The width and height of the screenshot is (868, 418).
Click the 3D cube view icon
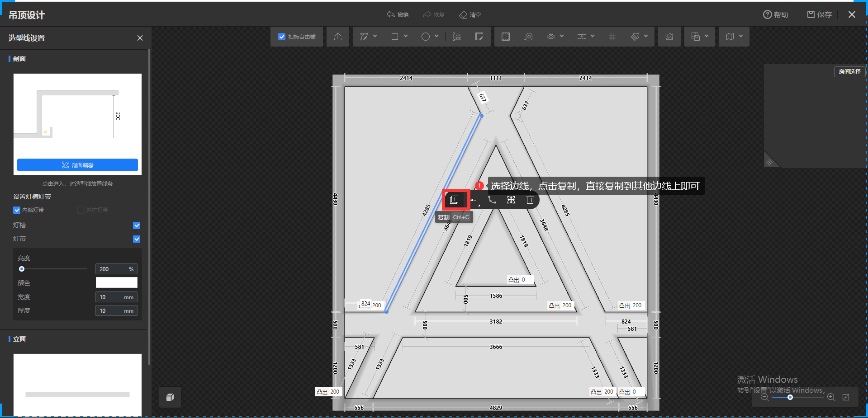(170, 397)
